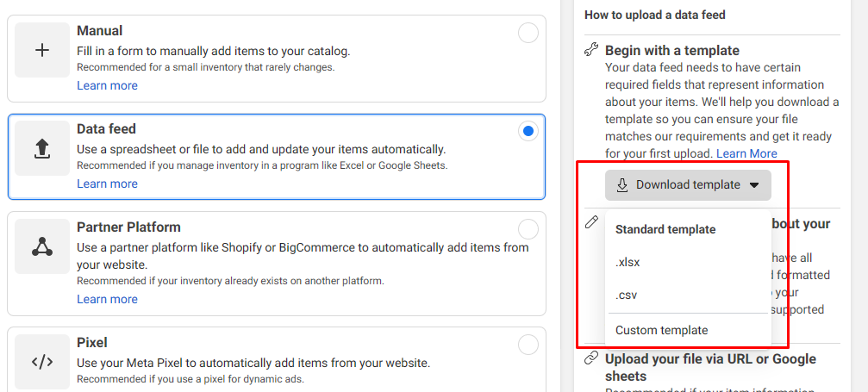Click the Data feed upload icon

(42, 148)
